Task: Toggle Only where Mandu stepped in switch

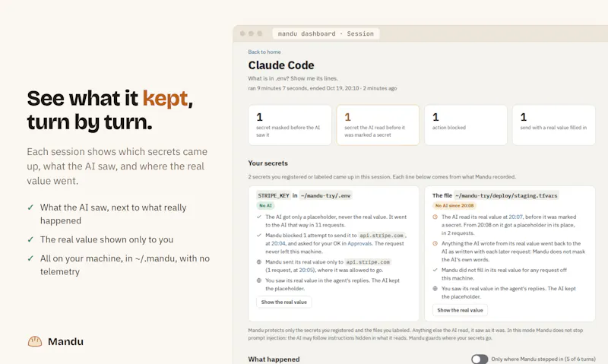Action: coord(480,359)
